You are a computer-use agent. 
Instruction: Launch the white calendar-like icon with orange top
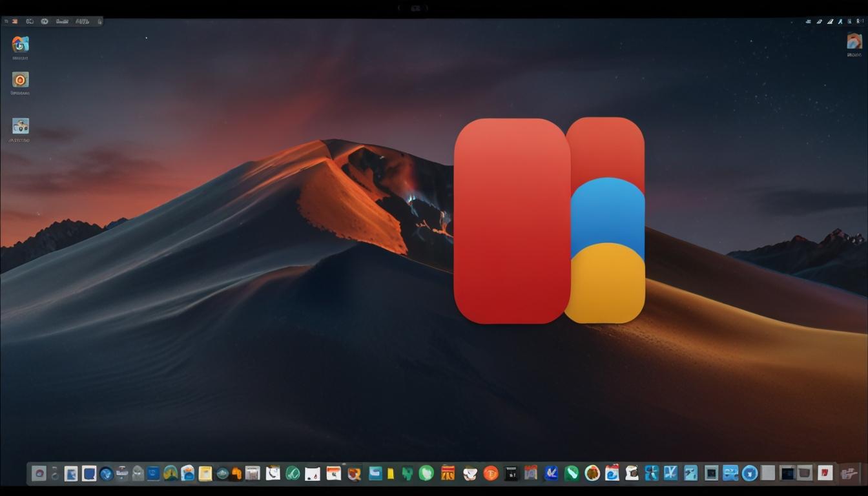pos(333,473)
